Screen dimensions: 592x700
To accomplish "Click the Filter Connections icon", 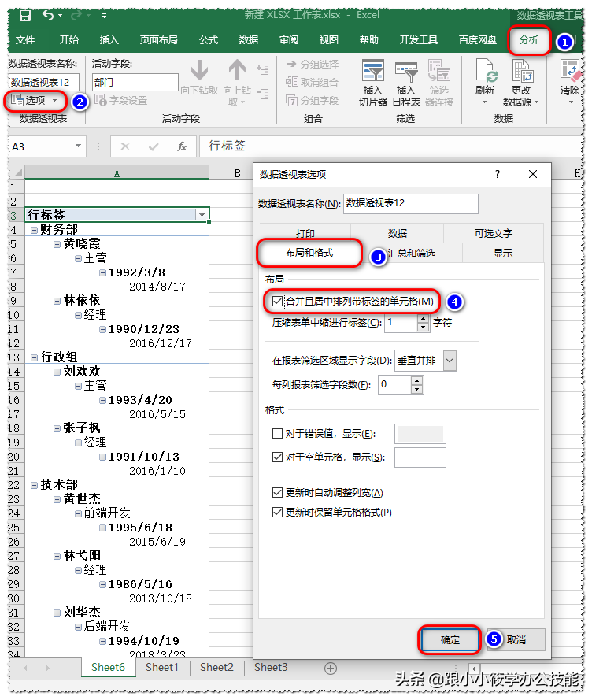I will (438, 72).
